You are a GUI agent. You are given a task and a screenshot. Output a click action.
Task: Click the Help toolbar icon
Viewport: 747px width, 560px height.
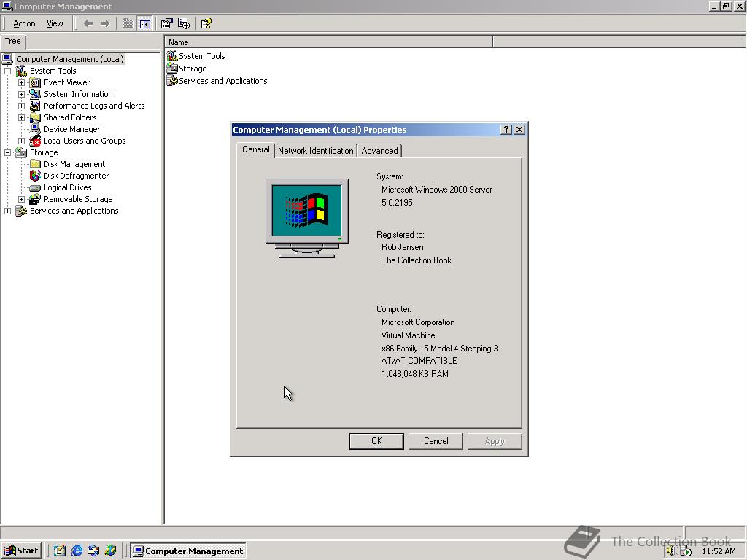206,23
